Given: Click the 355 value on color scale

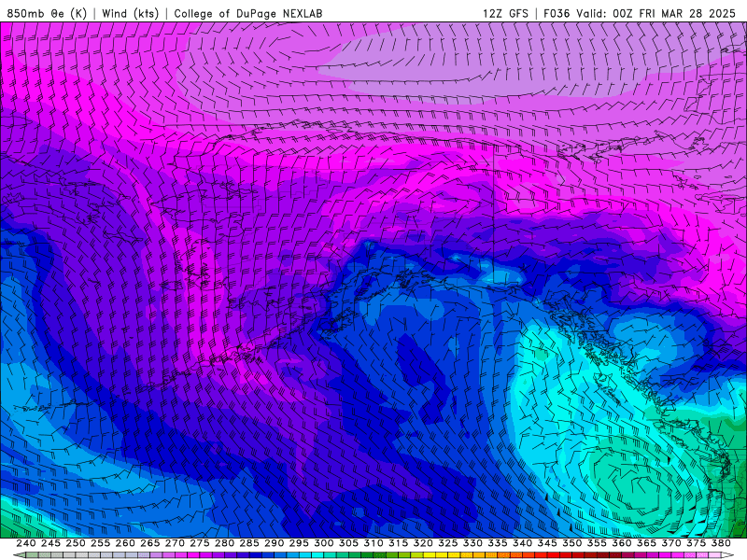Looking at the screenshot, I should tap(597, 543).
